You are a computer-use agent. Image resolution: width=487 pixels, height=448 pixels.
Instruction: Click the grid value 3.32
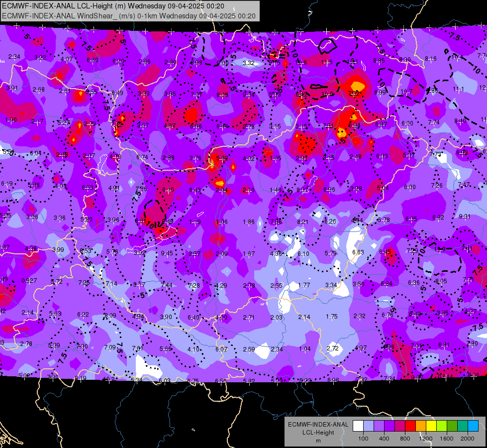(248, 63)
